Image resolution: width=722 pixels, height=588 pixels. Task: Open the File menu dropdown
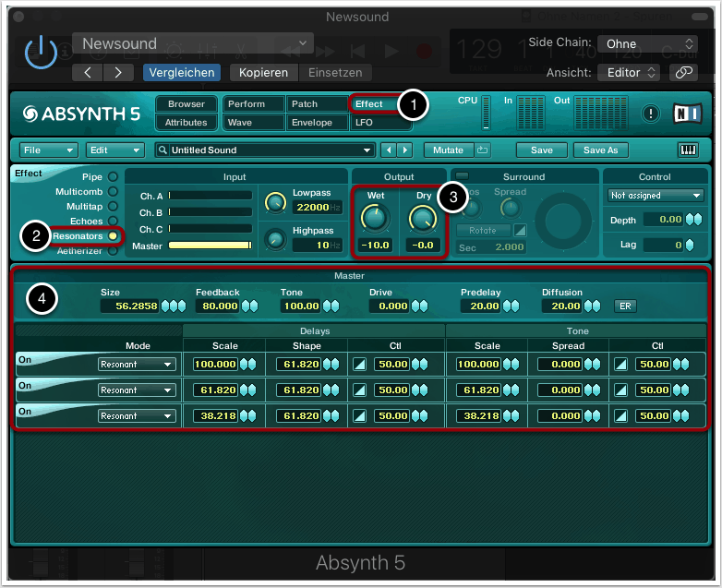[x=48, y=150]
